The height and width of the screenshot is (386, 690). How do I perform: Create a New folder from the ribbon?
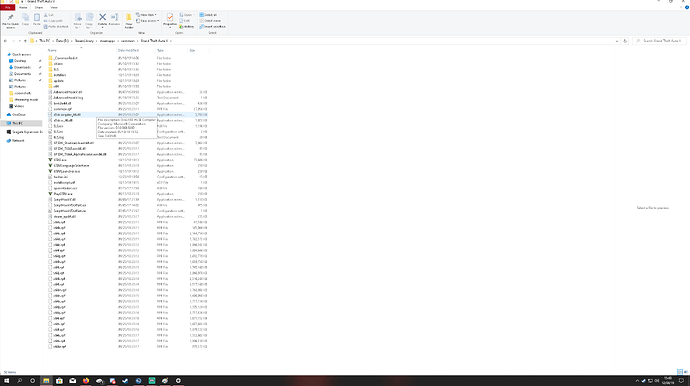coord(129,21)
